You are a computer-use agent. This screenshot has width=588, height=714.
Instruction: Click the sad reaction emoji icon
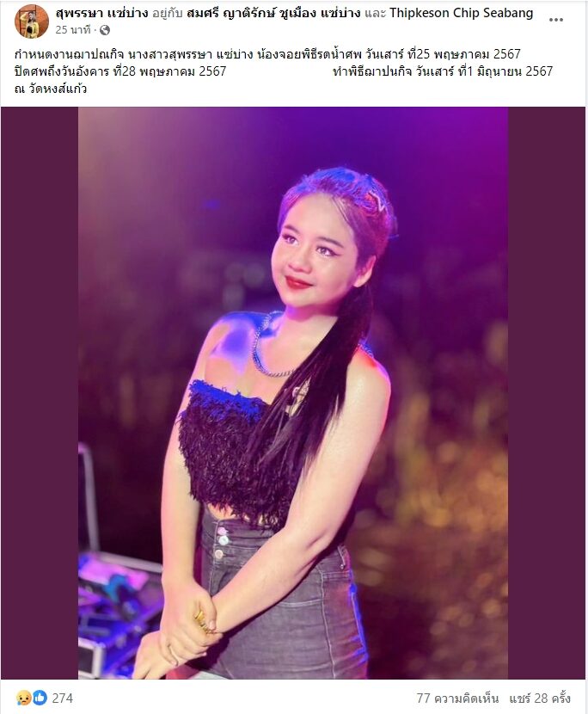click(23, 698)
